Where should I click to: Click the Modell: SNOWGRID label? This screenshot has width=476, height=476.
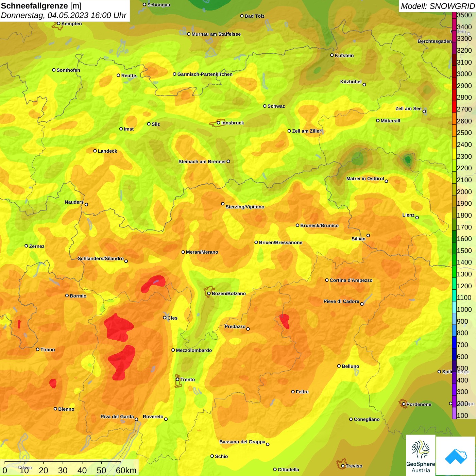(x=438, y=6)
